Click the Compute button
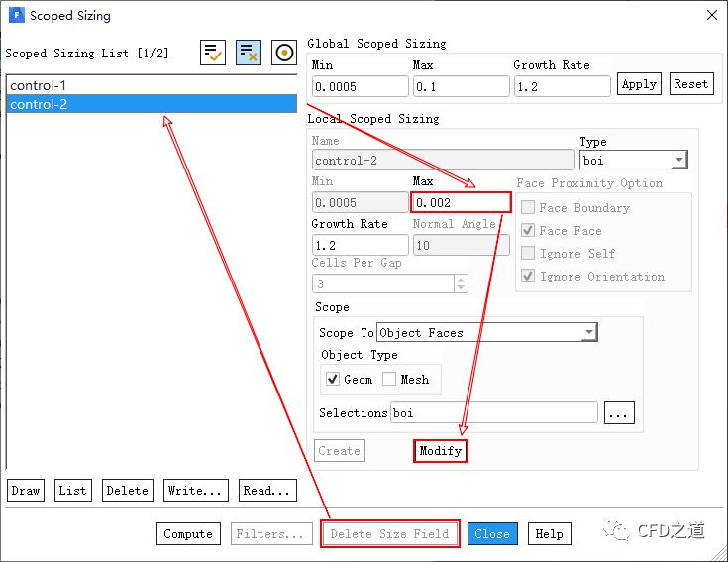This screenshot has height=562, width=728. [x=188, y=533]
